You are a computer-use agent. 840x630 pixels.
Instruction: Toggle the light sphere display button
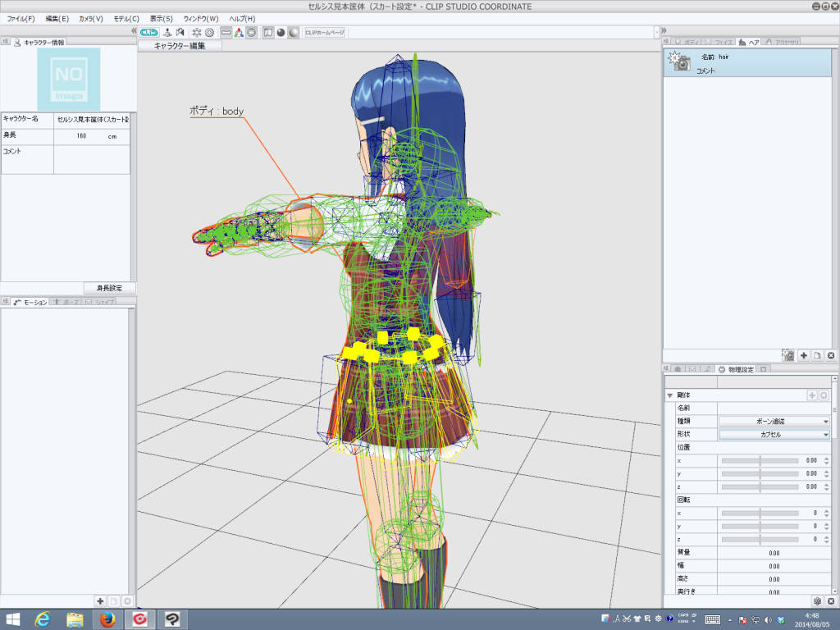click(293, 33)
